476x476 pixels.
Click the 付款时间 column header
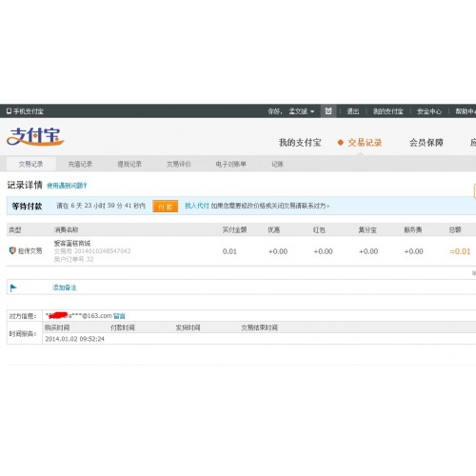pyautogui.click(x=123, y=327)
